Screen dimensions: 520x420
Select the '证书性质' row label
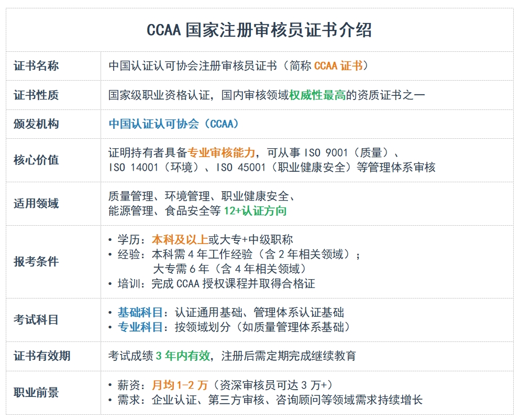pyautogui.click(x=36, y=95)
